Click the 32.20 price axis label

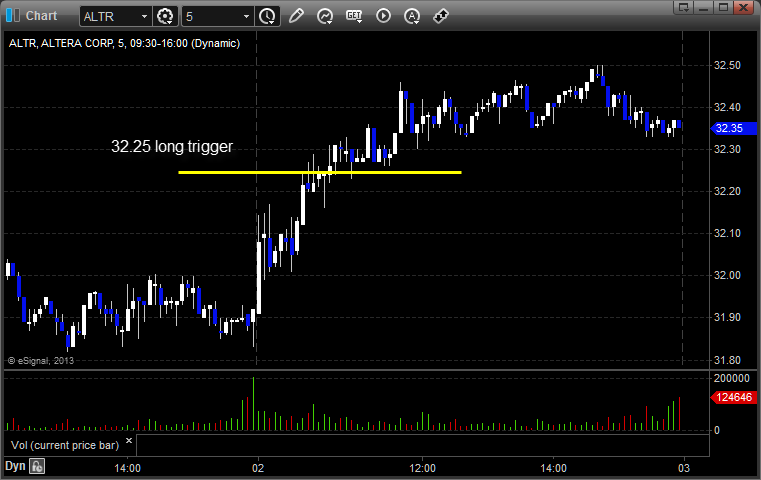click(x=727, y=191)
